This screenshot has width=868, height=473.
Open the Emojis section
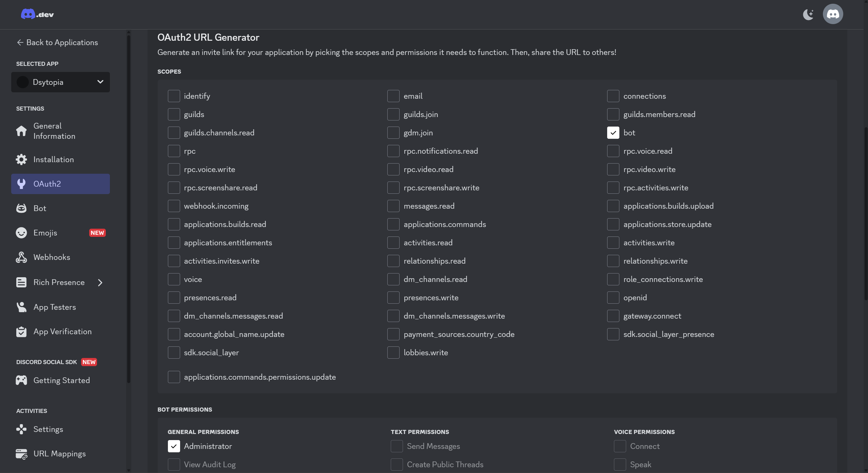46,233
